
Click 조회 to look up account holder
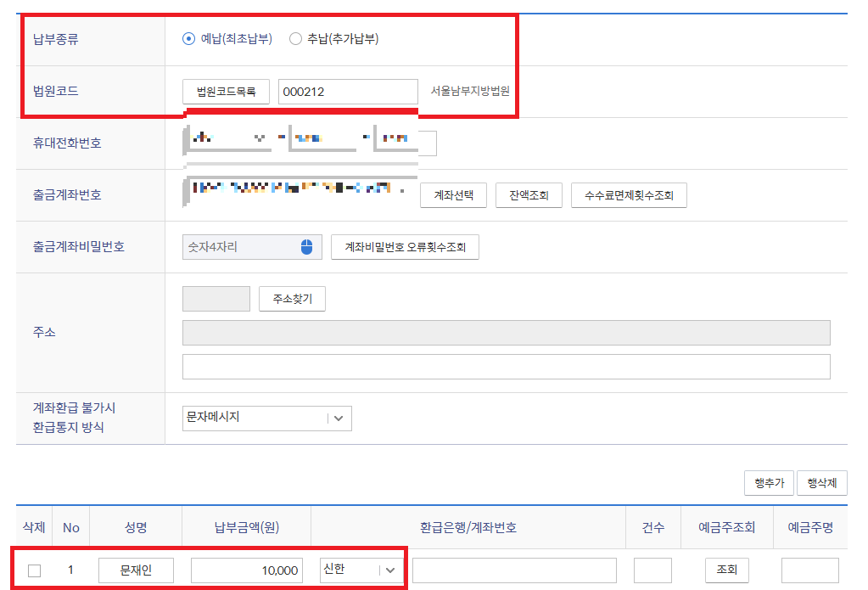pyautogui.click(x=726, y=570)
